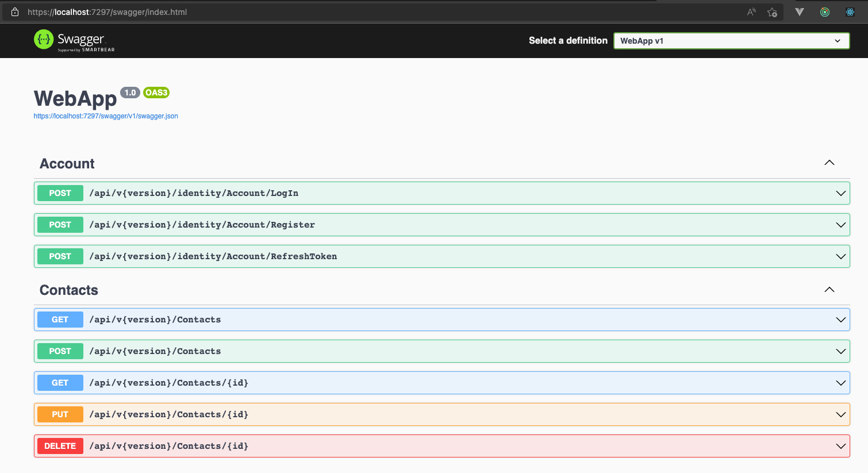Expand the Account/Register endpoint arrow
This screenshot has width=868, height=473.
pos(841,225)
